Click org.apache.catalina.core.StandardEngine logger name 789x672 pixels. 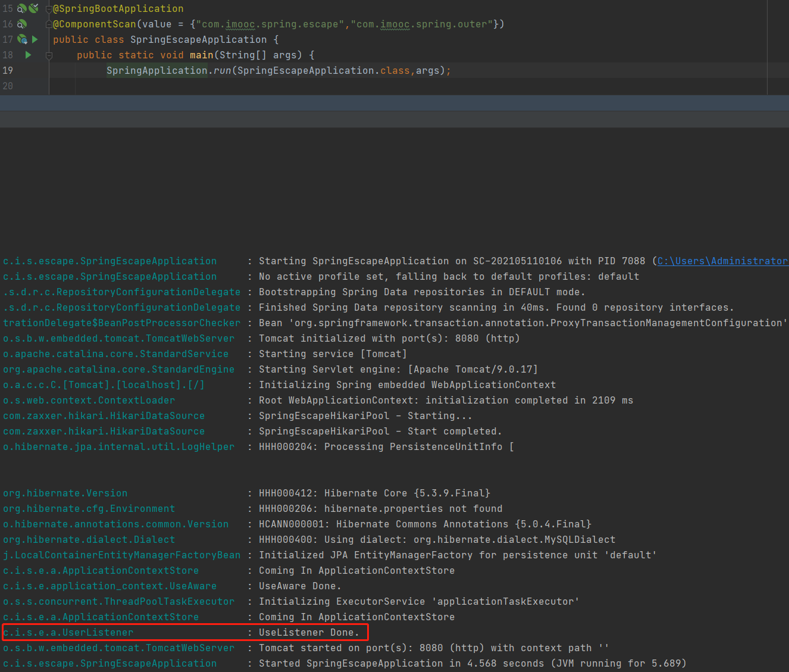click(x=118, y=369)
